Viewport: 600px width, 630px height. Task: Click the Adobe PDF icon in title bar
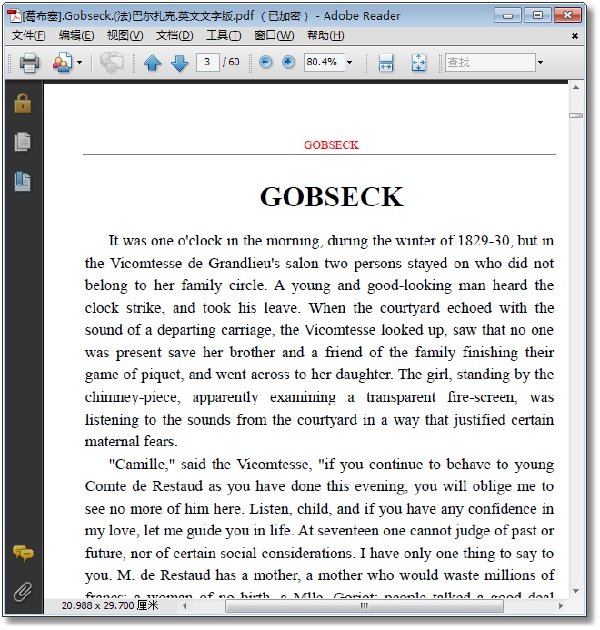click(14, 16)
